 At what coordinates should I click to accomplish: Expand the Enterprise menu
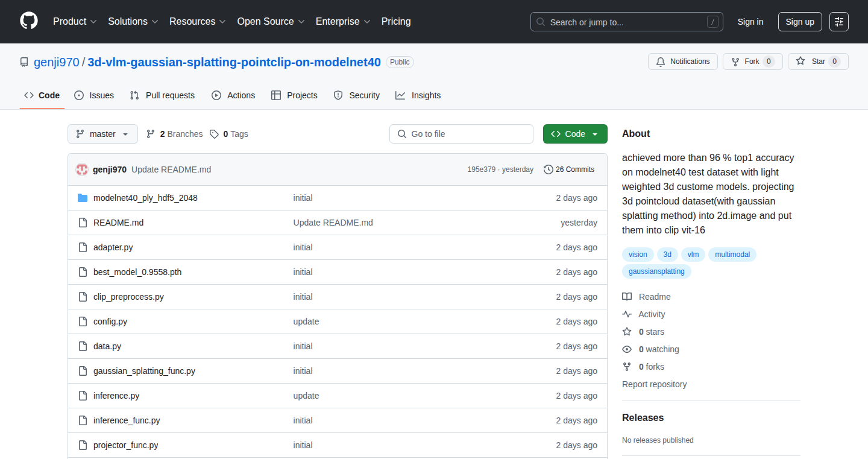[x=343, y=21]
